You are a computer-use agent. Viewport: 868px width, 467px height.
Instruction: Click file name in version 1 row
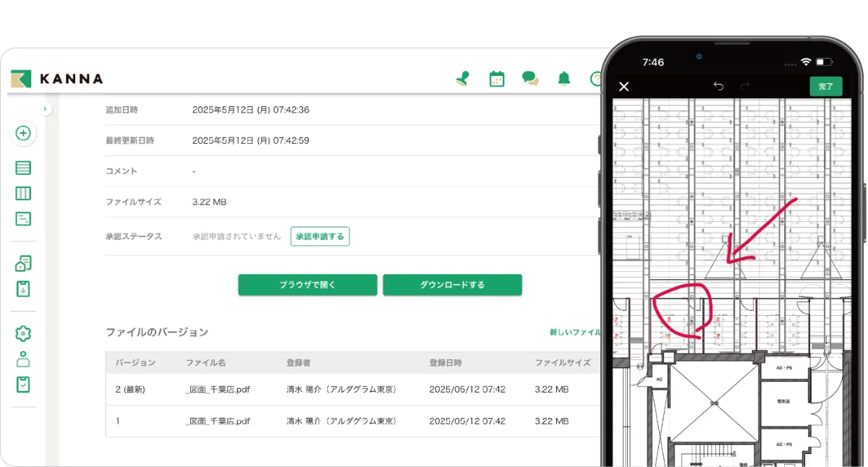218,421
